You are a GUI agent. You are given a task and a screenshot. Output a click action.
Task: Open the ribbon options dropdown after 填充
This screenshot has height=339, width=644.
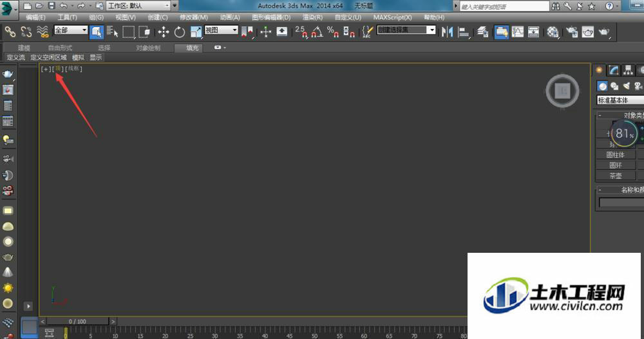220,48
